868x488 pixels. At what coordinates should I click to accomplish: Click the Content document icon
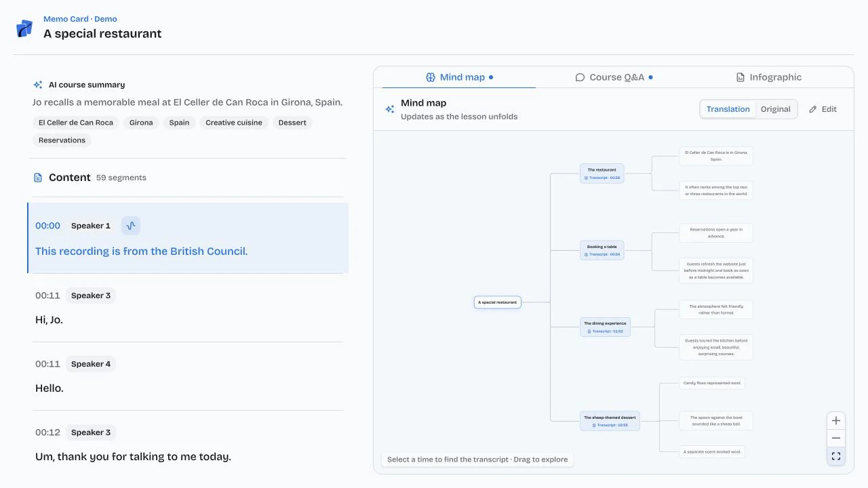point(38,178)
